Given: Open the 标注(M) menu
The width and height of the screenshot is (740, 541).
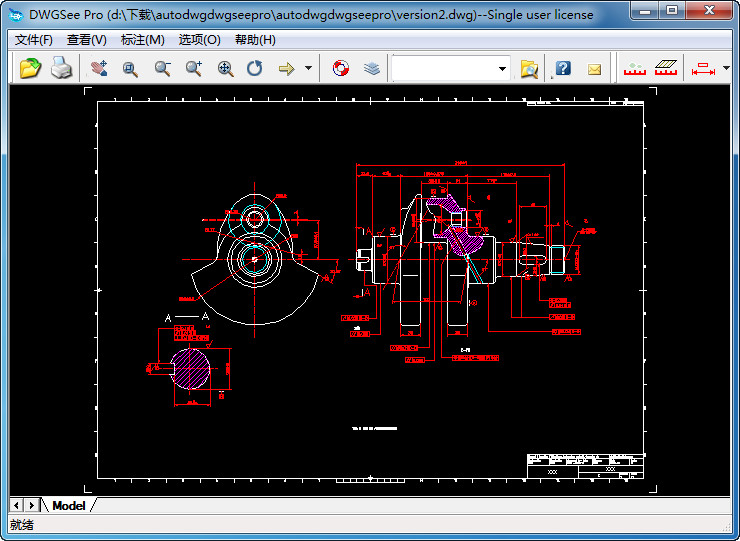Looking at the screenshot, I should [142, 40].
